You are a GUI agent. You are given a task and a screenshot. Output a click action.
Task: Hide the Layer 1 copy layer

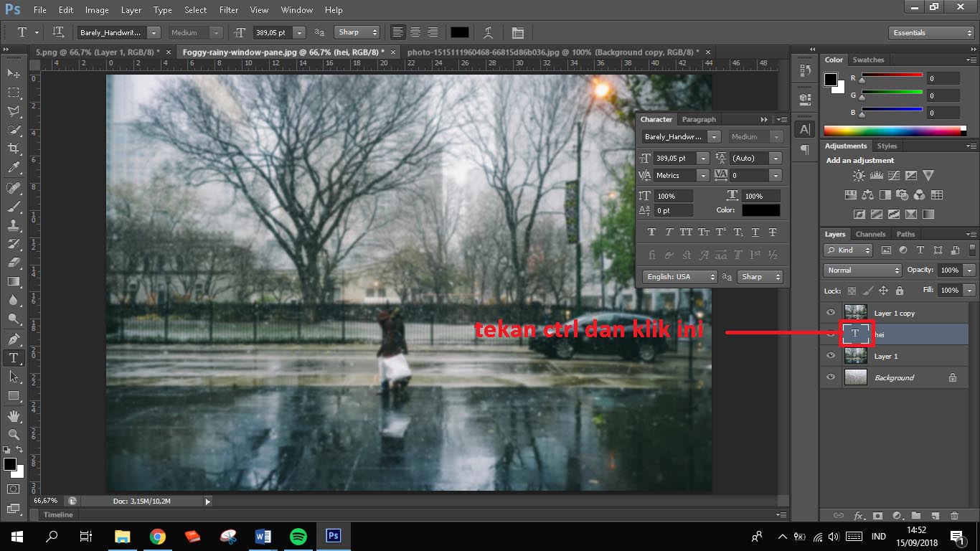831,313
